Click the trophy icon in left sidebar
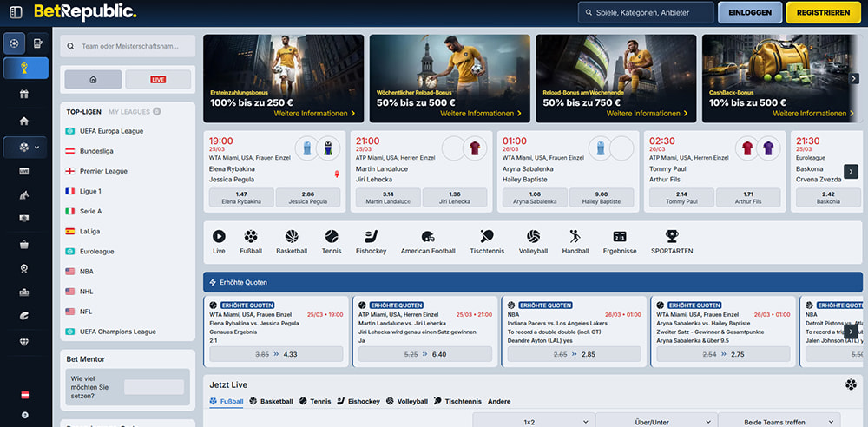Image resolution: width=868 pixels, height=427 pixels. point(26,69)
